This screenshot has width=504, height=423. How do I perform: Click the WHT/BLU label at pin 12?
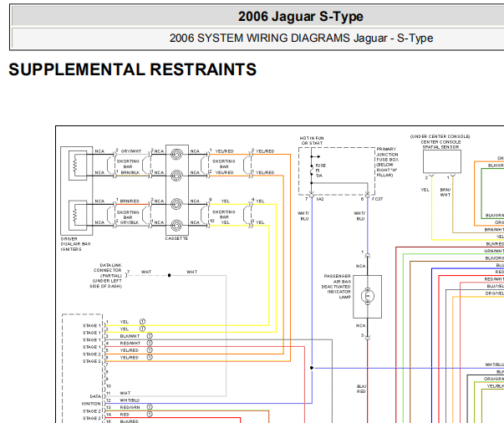(x=130, y=400)
